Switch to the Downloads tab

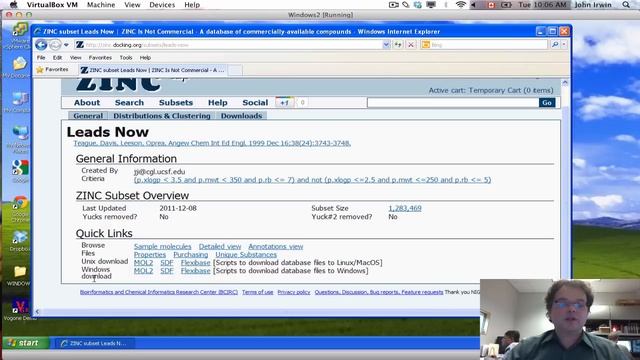click(241, 116)
